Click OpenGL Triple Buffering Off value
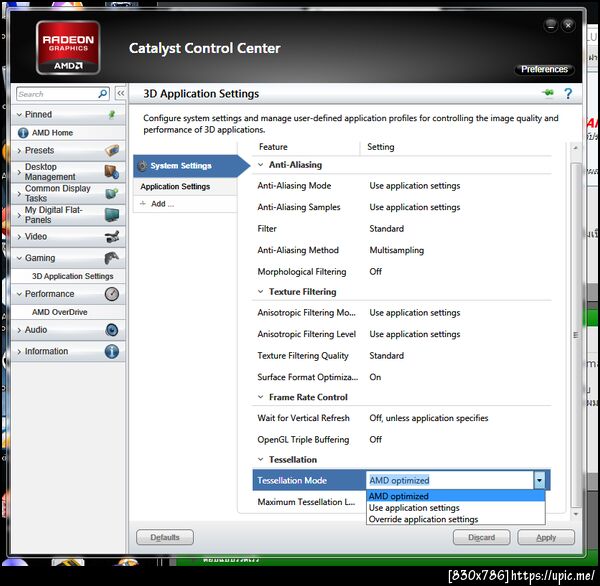600x586 pixels. click(x=375, y=439)
